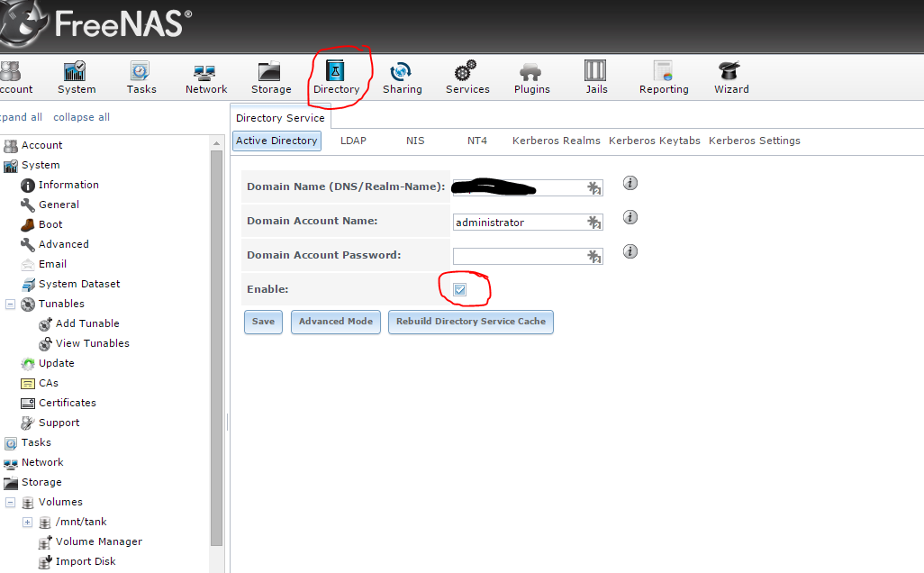Click key icon in Domain Account Name field
Image resolution: width=924 pixels, height=573 pixels.
594,223
